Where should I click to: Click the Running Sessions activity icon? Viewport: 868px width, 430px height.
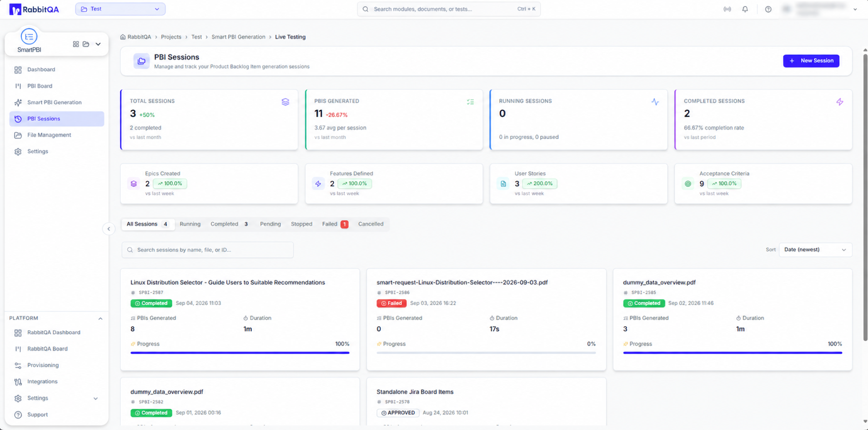655,102
